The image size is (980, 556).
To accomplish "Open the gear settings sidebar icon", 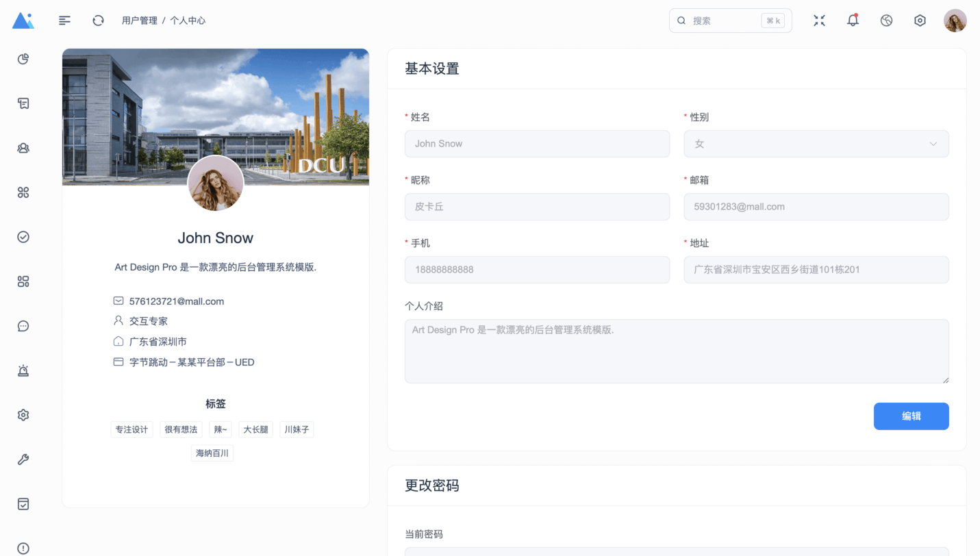I will click(x=23, y=415).
